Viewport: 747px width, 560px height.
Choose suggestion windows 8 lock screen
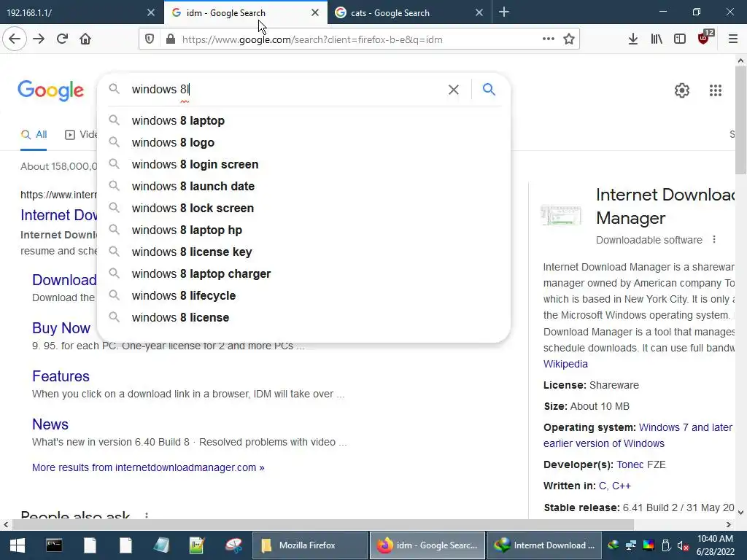pyautogui.click(x=303, y=208)
